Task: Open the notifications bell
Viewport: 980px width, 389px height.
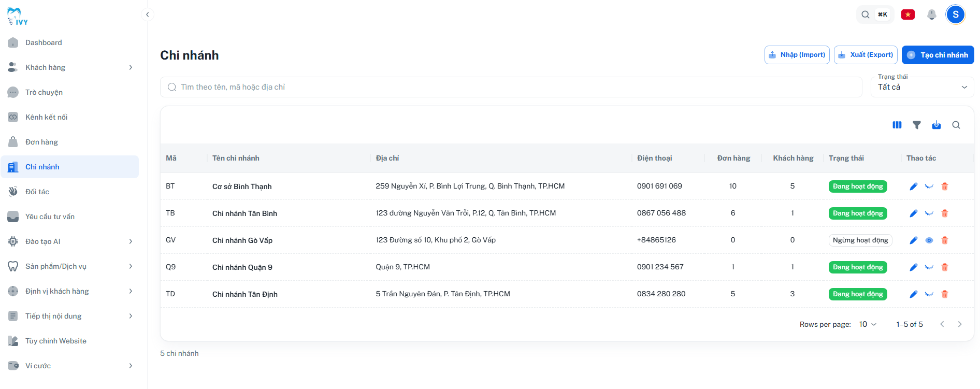Action: 932,15
